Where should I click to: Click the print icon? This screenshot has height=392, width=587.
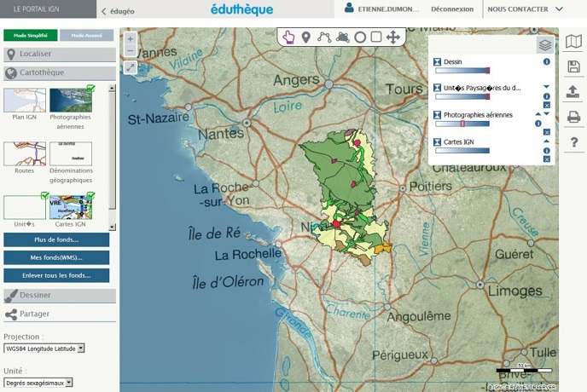573,117
